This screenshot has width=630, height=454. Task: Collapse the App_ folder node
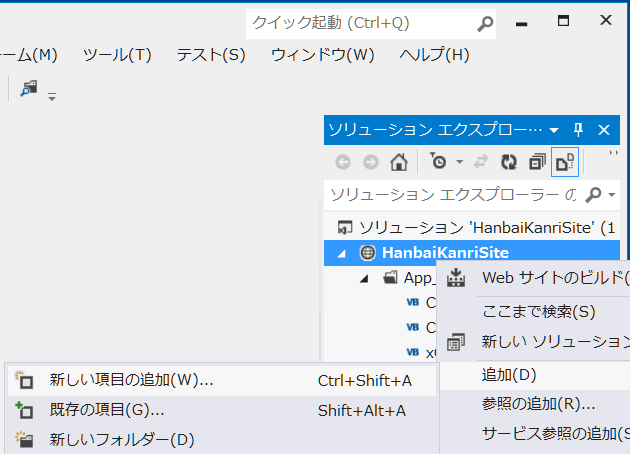pos(364,278)
